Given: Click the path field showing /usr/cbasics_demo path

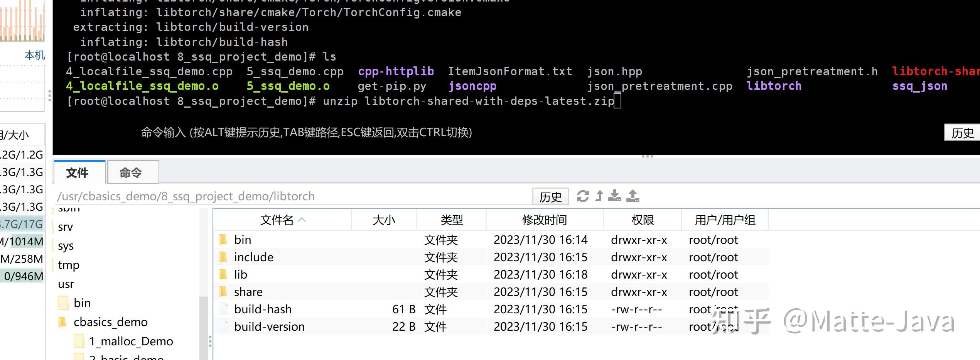Looking at the screenshot, I should [x=293, y=196].
